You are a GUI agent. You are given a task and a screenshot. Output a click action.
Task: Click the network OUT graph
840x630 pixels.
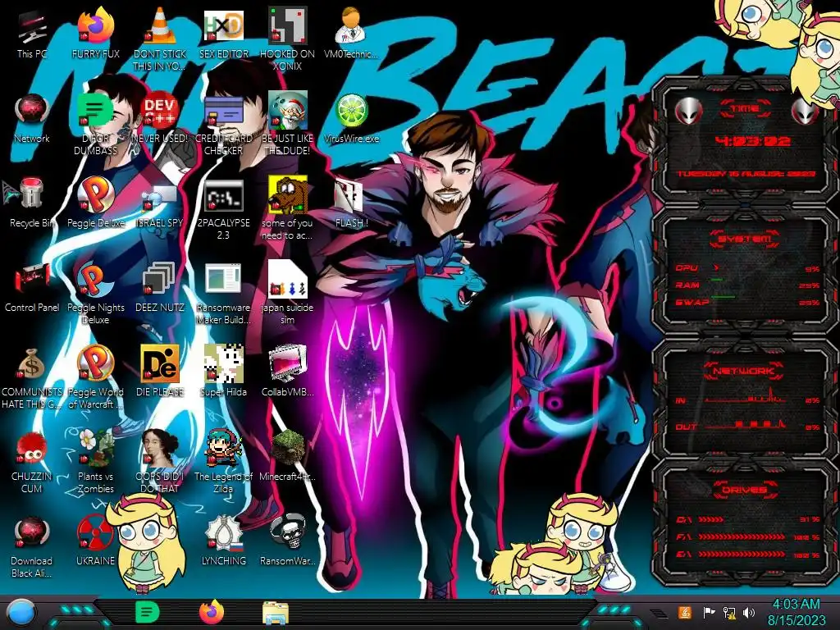[746, 424]
